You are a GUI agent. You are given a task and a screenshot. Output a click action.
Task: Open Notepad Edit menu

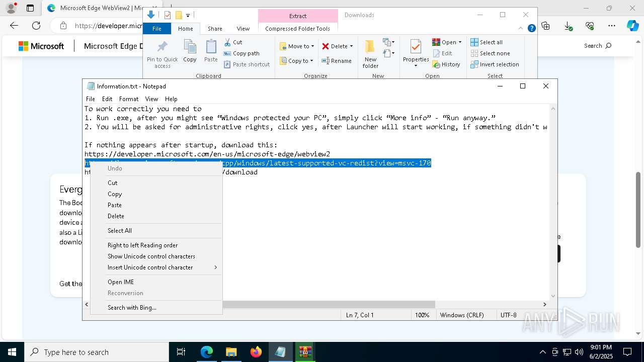point(107,99)
